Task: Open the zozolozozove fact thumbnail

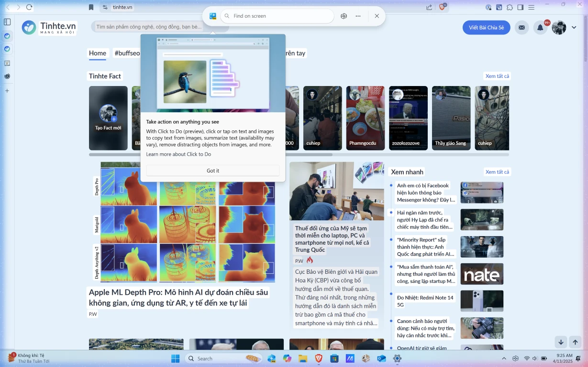Action: tap(408, 118)
